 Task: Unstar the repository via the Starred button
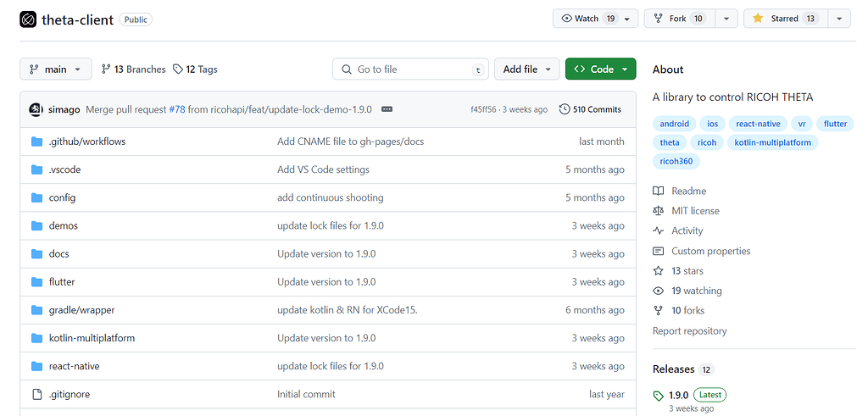(786, 19)
